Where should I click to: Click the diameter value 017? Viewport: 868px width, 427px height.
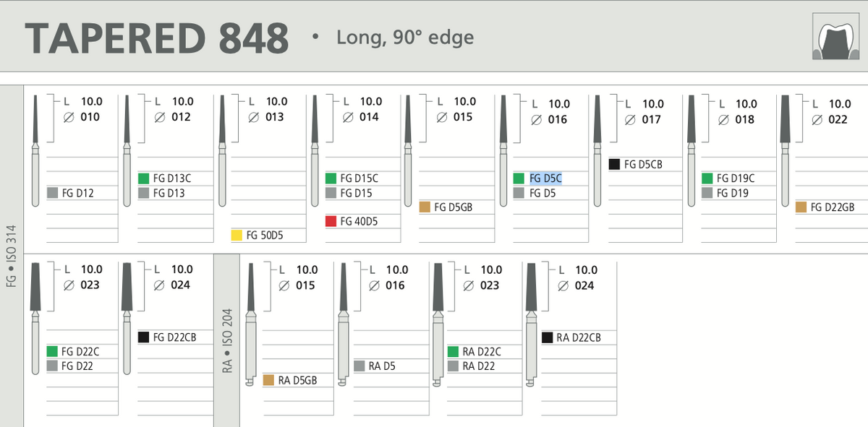point(651,119)
